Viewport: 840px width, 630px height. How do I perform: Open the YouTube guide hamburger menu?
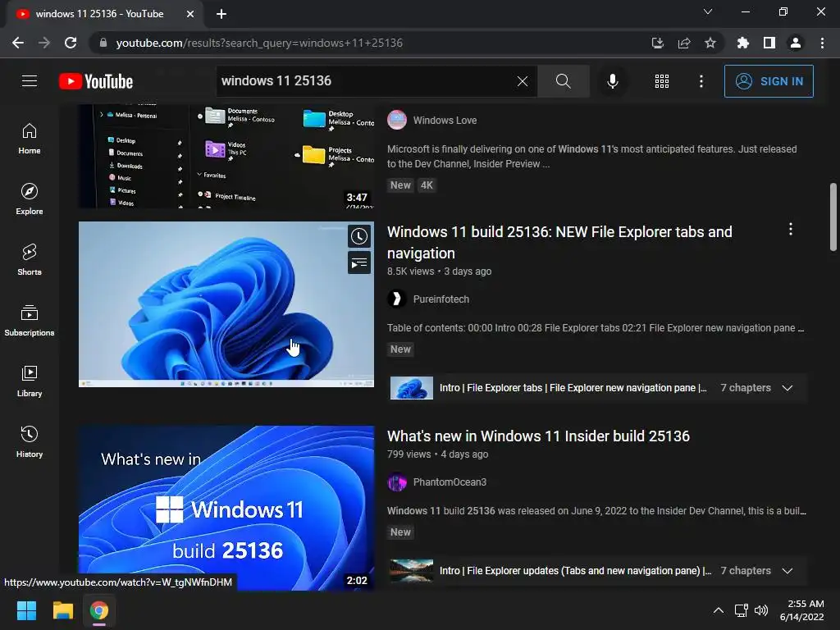pos(30,81)
